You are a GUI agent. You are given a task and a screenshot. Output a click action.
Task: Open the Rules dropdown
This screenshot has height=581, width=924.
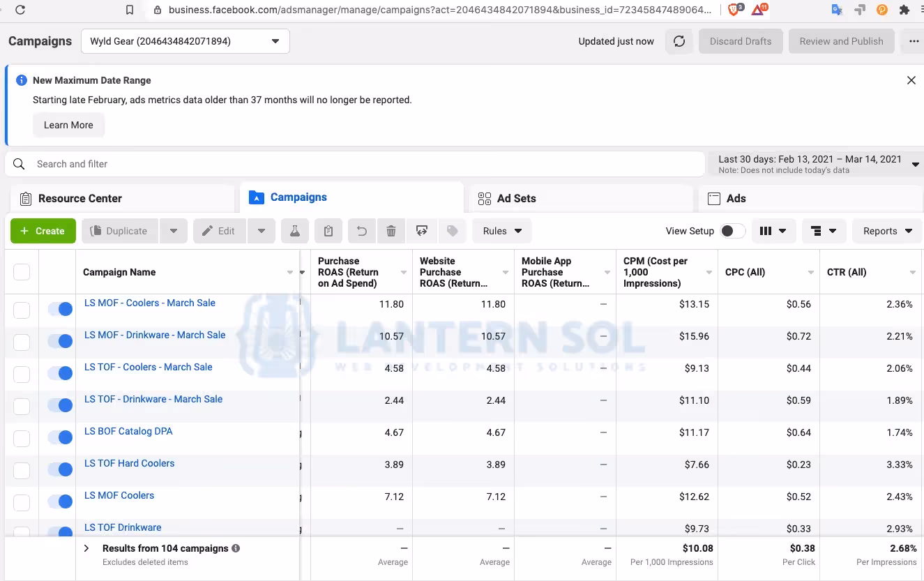pos(502,231)
